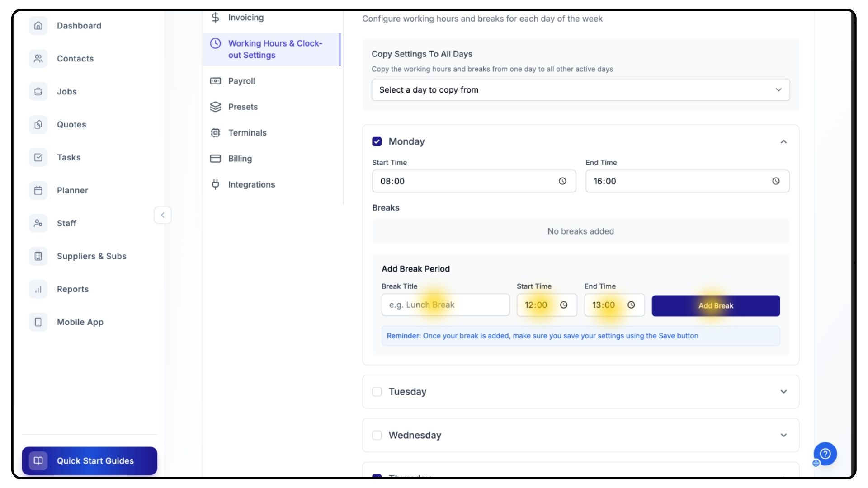This screenshot has height=488, width=868.
Task: Open 'Select a day to copy from' dropdown
Action: 580,90
